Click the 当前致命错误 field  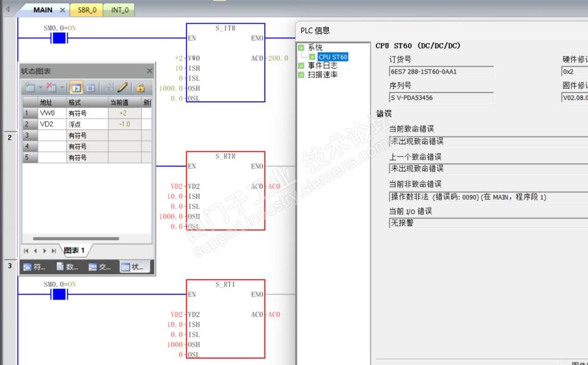(489, 141)
